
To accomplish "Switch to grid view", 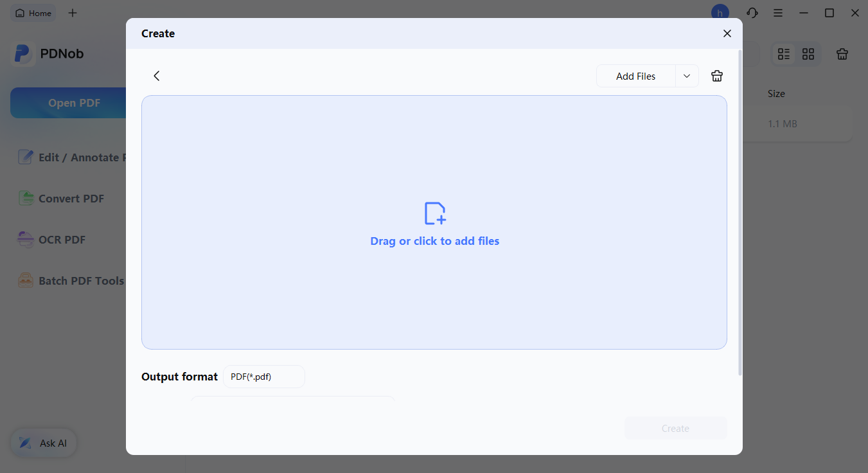I will click(x=808, y=54).
